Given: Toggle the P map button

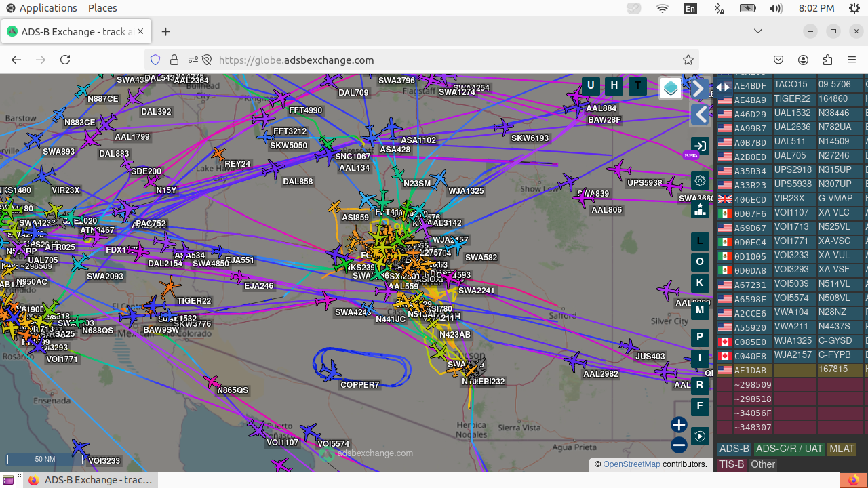Looking at the screenshot, I should tap(700, 338).
